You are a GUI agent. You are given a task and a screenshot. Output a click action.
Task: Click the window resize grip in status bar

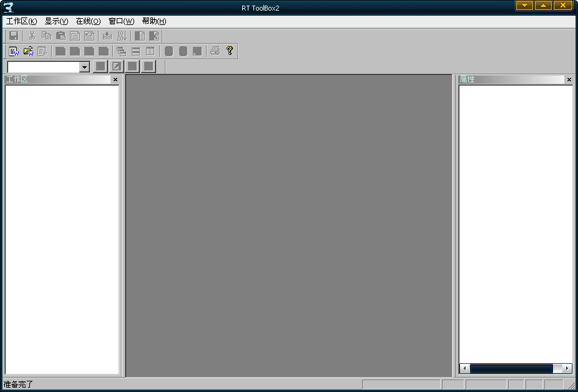(x=571, y=385)
